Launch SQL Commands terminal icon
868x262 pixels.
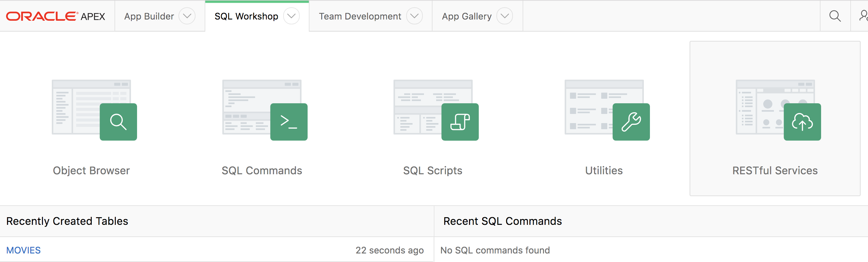coord(289,122)
